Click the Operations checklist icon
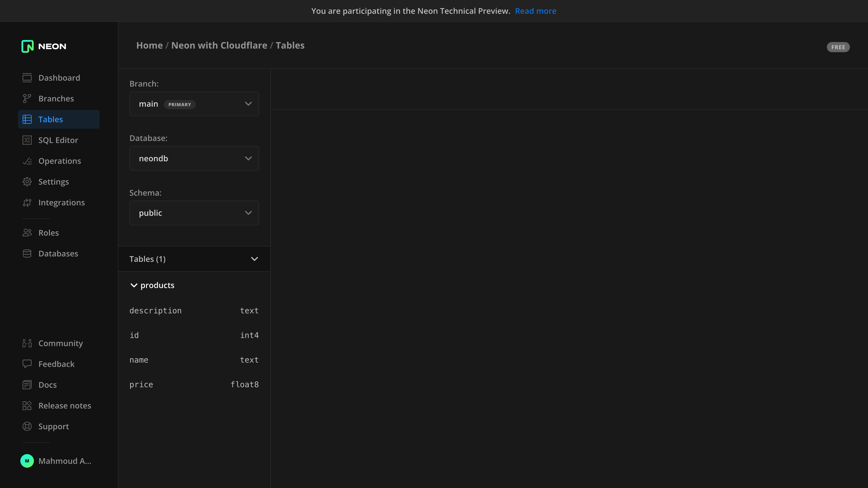 [x=27, y=161]
